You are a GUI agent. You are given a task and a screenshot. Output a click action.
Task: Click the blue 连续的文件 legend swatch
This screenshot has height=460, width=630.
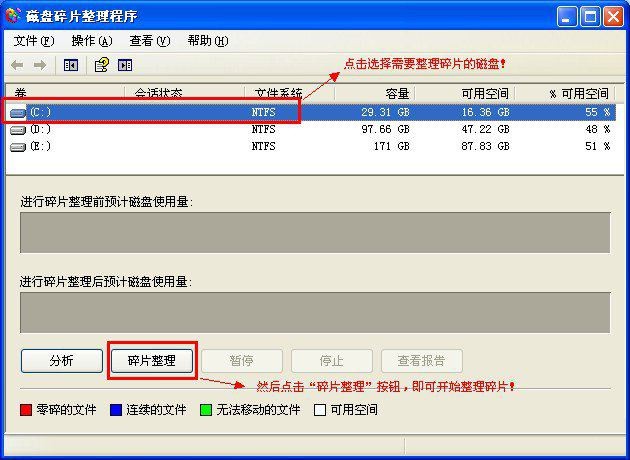(116, 410)
